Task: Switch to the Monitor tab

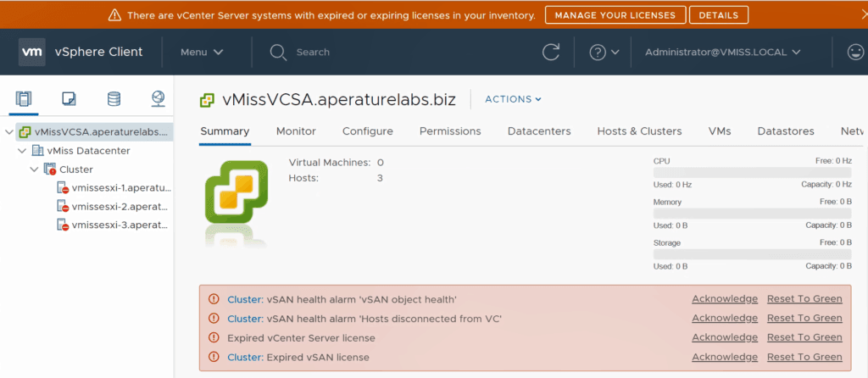Action: pyautogui.click(x=296, y=131)
